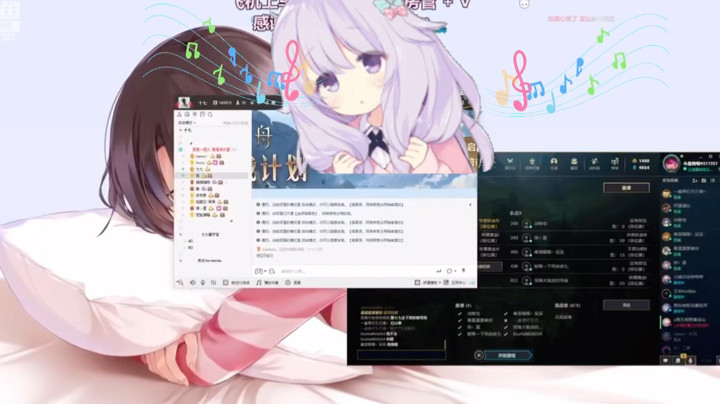Expand the bottom-most channel in YY tree
720x404 pixels.
[180, 260]
